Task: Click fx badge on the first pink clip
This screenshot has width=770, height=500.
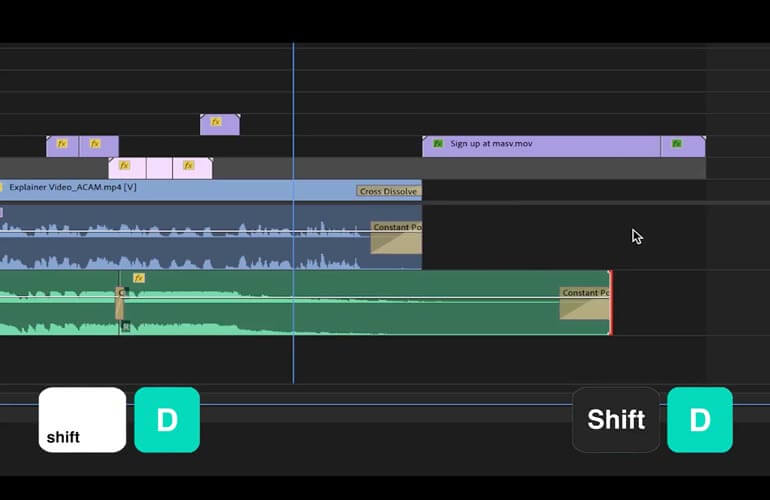Action: [x=124, y=165]
